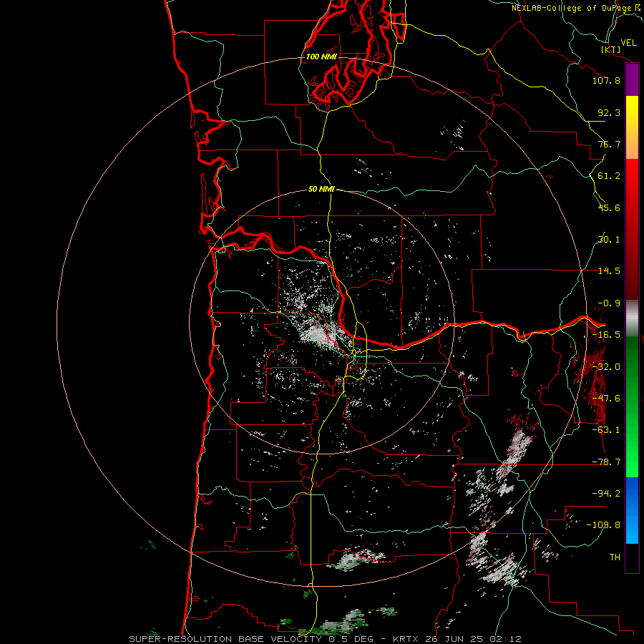Click the [KT] units label
Viewport: 644px width, 644px height.
coord(611,49)
